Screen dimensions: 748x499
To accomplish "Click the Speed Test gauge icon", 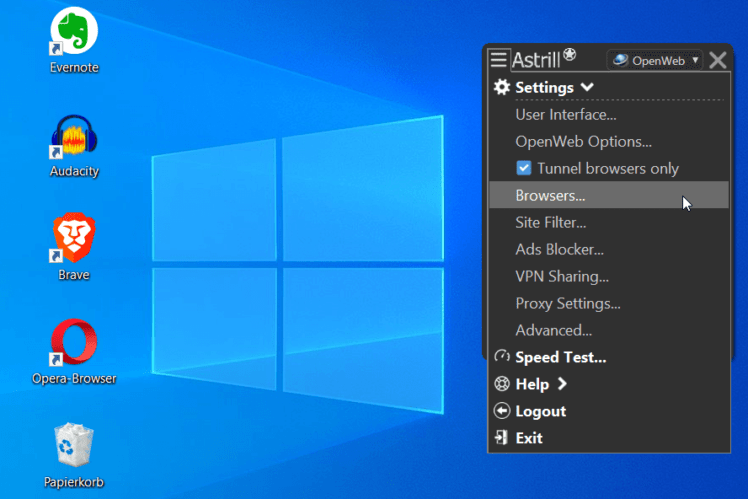I will pos(502,356).
